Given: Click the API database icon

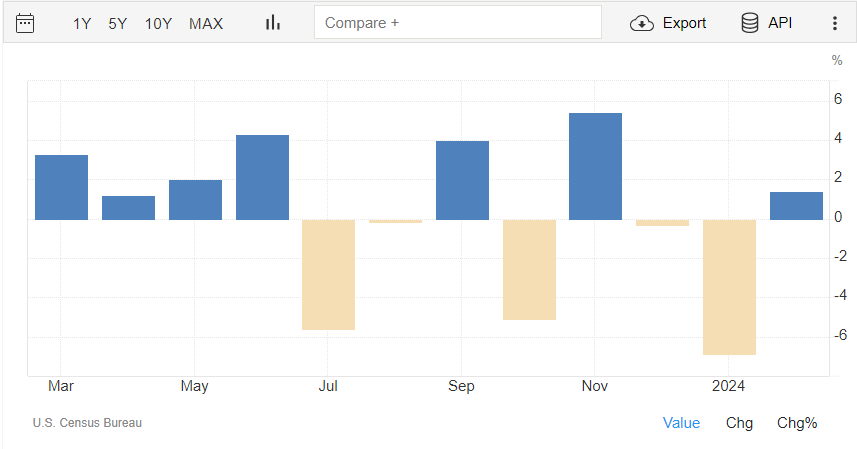Looking at the screenshot, I should click(749, 23).
